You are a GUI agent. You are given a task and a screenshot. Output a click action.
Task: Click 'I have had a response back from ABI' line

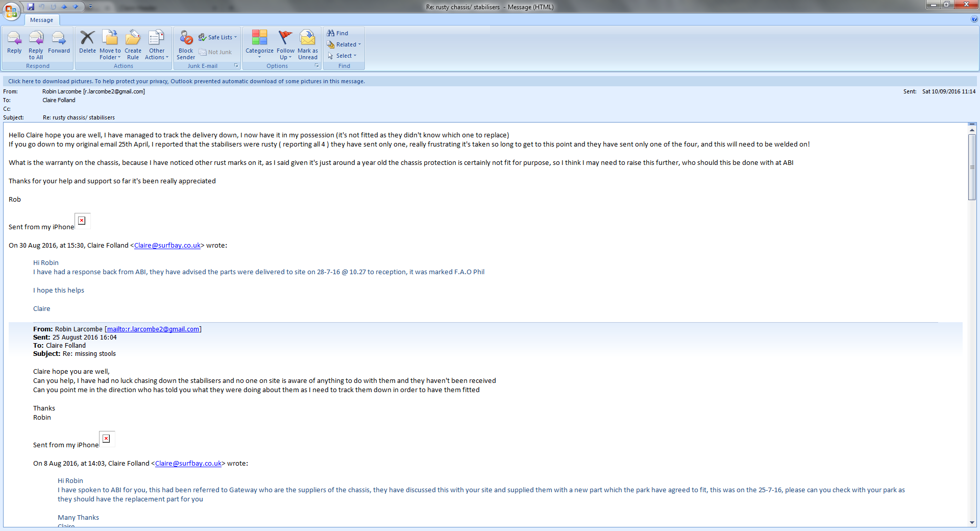click(x=259, y=272)
